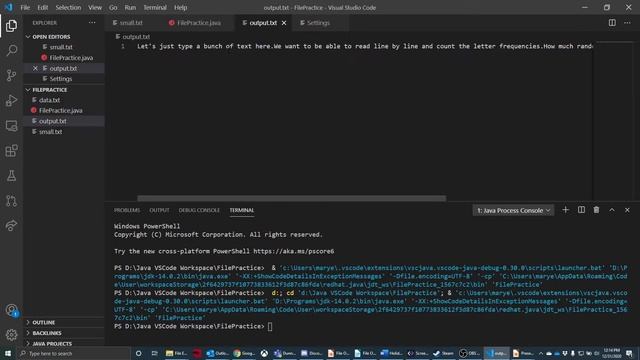640x360 pixels.
Task: Select the Terminal panel tab
Action: [x=242, y=210]
